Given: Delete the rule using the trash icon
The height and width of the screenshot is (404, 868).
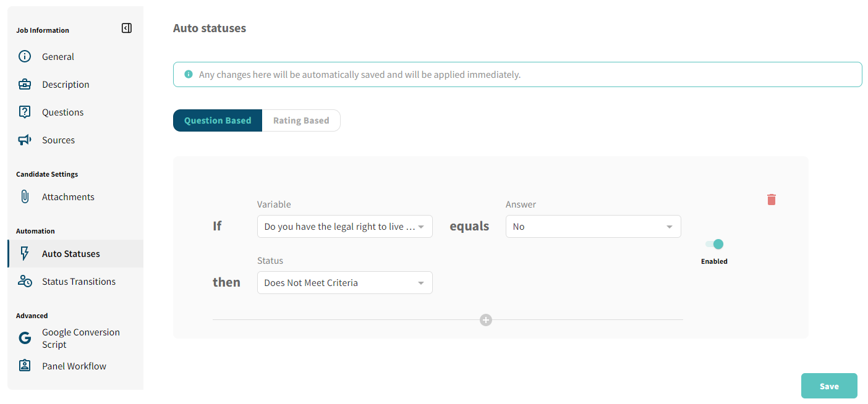Looking at the screenshot, I should point(771,200).
